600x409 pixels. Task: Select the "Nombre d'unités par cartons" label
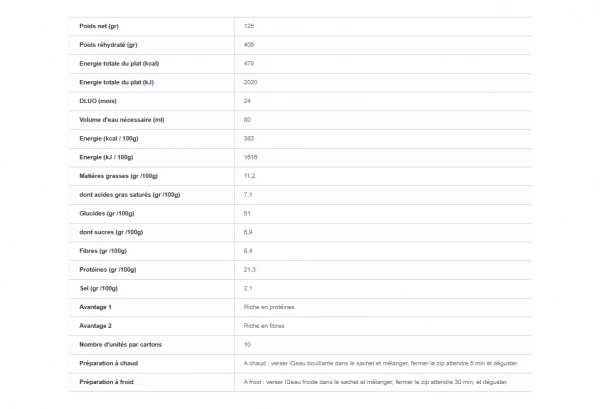[x=122, y=344]
